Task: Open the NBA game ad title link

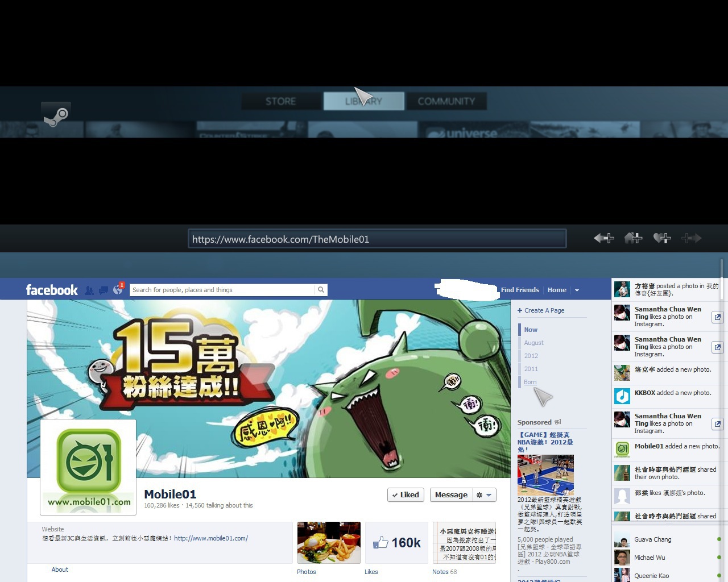Action: pos(545,442)
